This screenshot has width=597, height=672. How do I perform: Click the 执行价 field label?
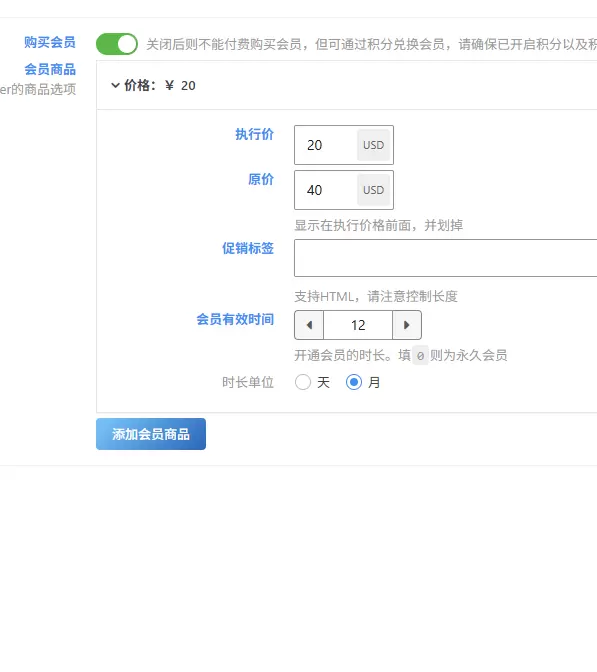pos(255,134)
